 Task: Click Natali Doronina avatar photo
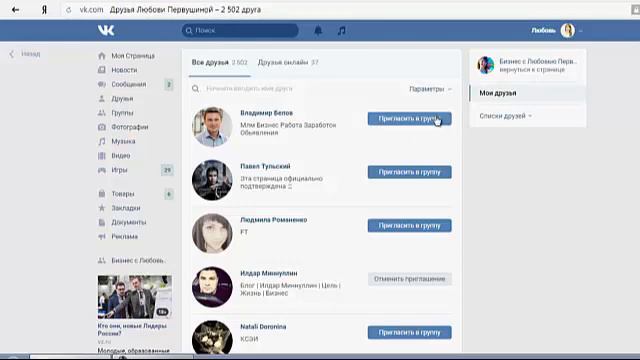[212, 338]
